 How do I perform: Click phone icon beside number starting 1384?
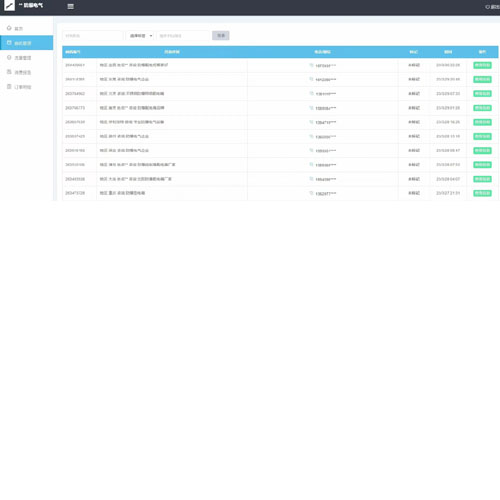pos(311,94)
